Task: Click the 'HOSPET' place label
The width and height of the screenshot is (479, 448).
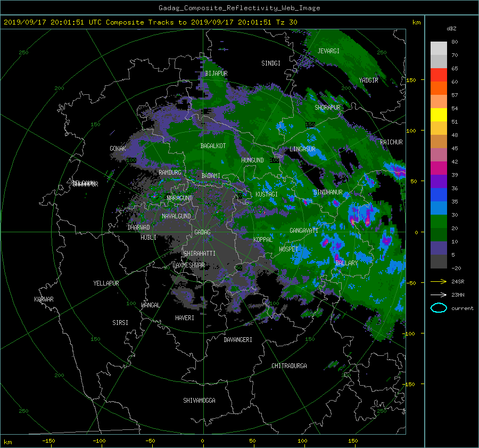Action: click(x=288, y=249)
